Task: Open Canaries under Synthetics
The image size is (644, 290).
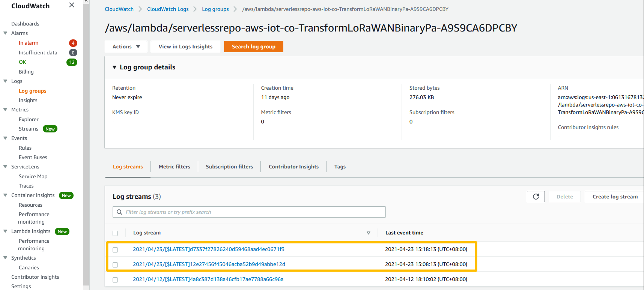Action: (29, 267)
